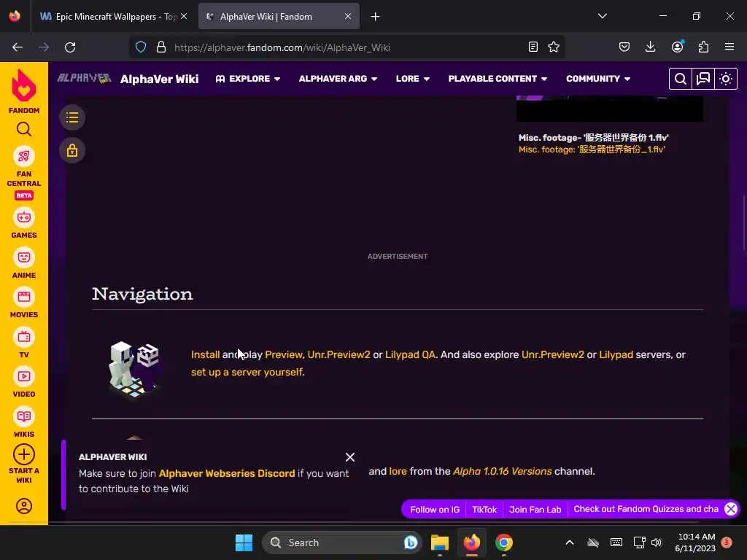Viewport: 747px width, 560px height.
Task: Expand the Playable Content dropdown
Action: coord(498,79)
